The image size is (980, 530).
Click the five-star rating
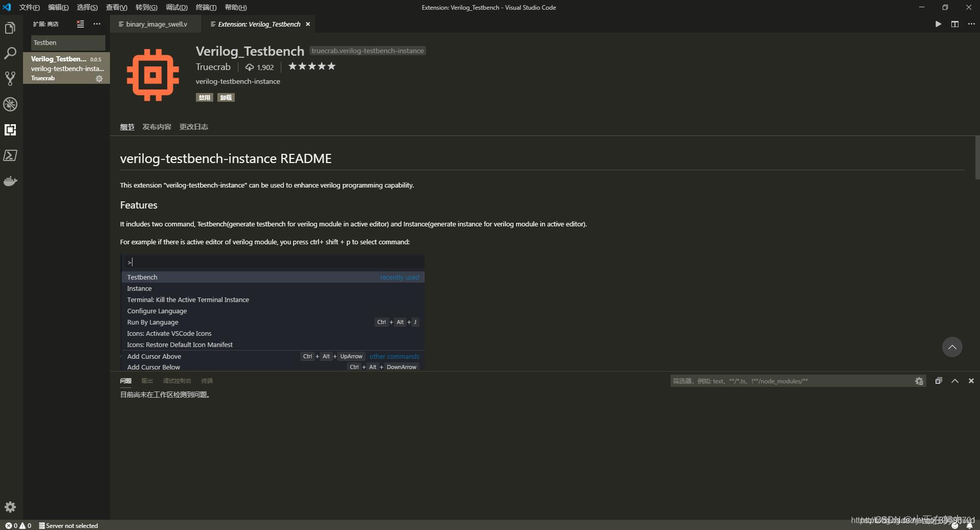(x=312, y=66)
